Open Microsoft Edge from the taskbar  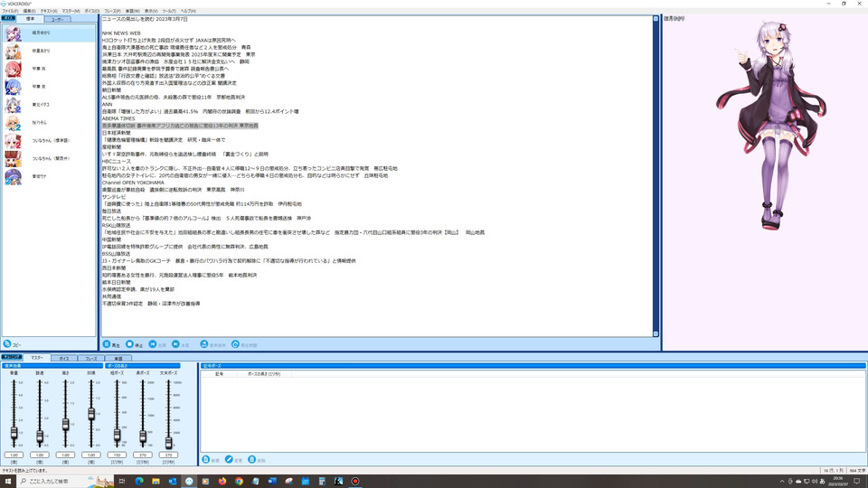(139, 481)
